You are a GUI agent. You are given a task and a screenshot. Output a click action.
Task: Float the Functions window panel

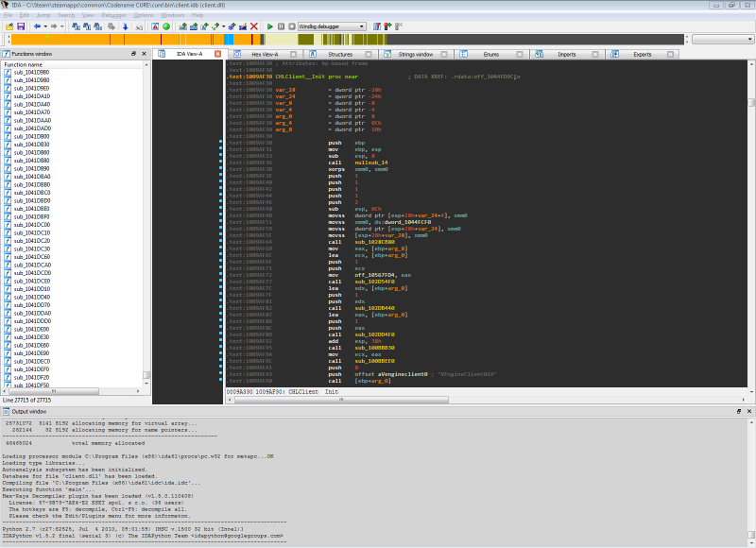coord(133,54)
